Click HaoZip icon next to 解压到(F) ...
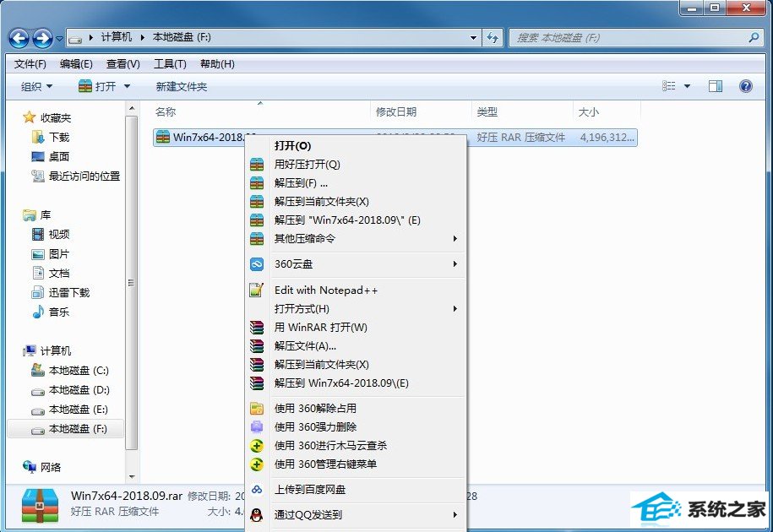Screen dimensions: 773x532 point(257,183)
